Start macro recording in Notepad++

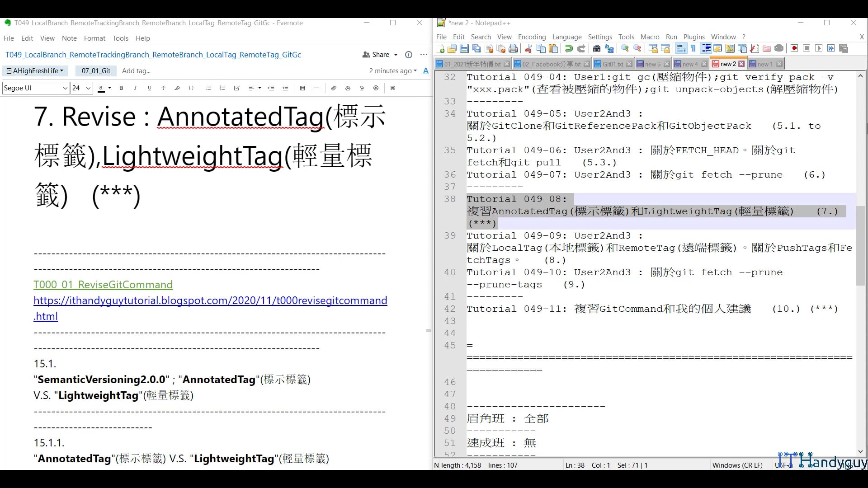794,48
